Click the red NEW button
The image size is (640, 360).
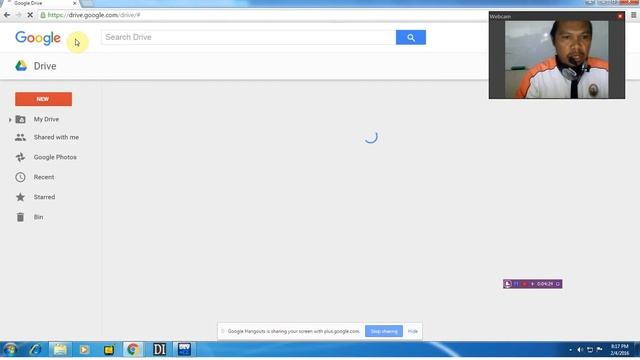(x=43, y=99)
